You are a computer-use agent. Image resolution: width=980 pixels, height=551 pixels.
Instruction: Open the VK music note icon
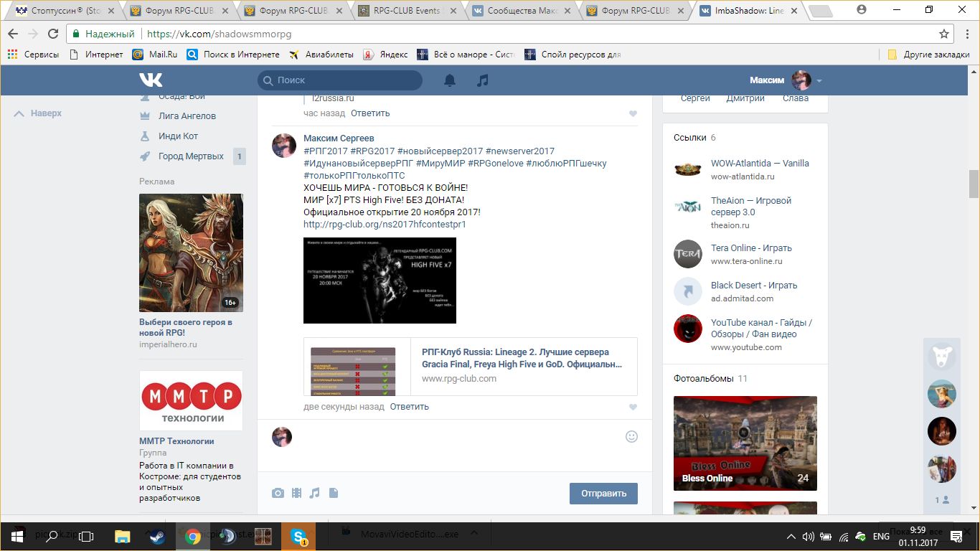483,80
